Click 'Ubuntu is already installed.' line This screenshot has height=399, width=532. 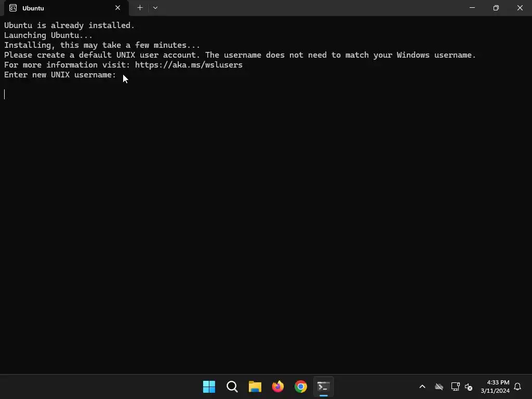coord(69,25)
